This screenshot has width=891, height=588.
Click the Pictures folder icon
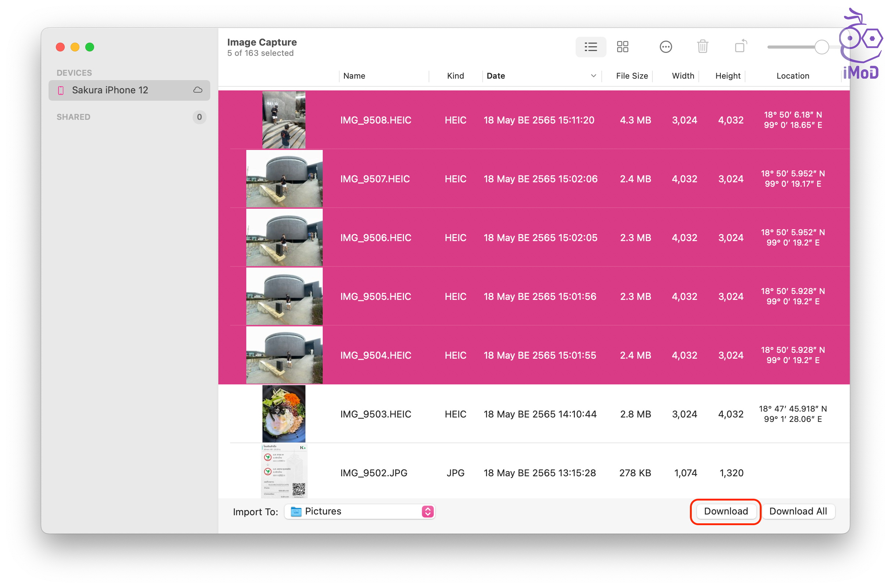click(x=296, y=512)
